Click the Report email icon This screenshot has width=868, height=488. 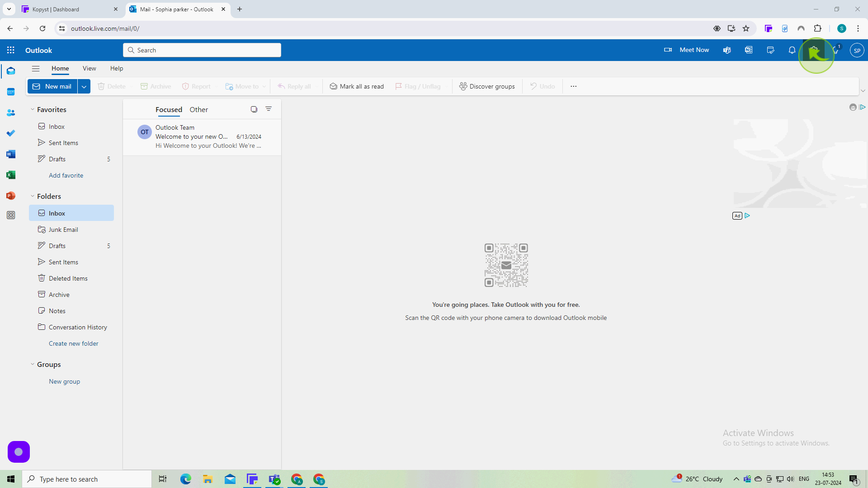185,86
